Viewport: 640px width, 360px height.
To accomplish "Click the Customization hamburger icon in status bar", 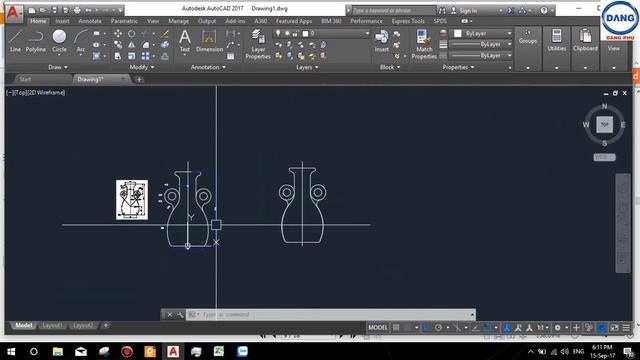I will tap(626, 327).
